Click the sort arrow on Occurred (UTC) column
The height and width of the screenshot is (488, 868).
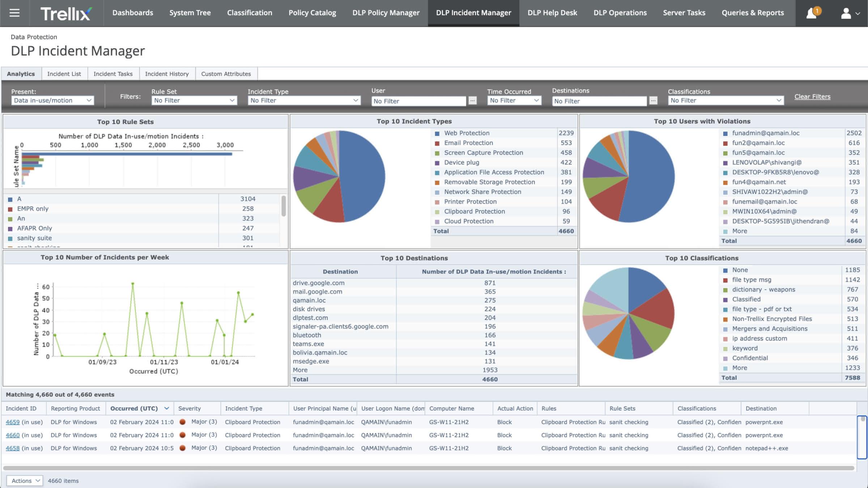pos(167,408)
